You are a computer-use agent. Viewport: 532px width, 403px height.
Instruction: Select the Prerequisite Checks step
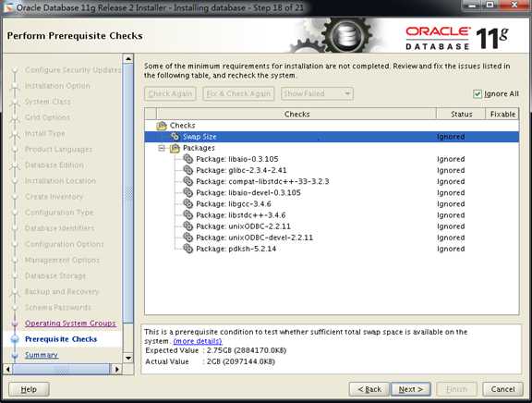point(61,339)
